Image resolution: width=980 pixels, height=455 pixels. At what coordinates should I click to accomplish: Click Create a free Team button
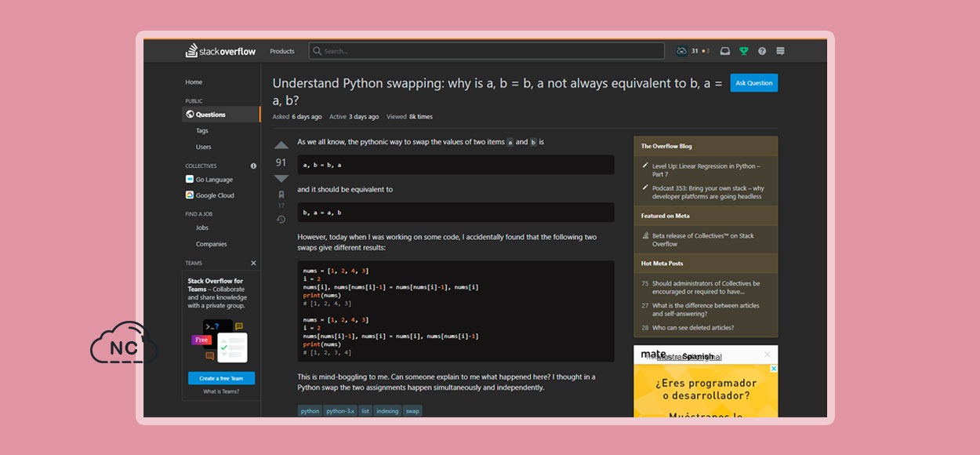[221, 378]
